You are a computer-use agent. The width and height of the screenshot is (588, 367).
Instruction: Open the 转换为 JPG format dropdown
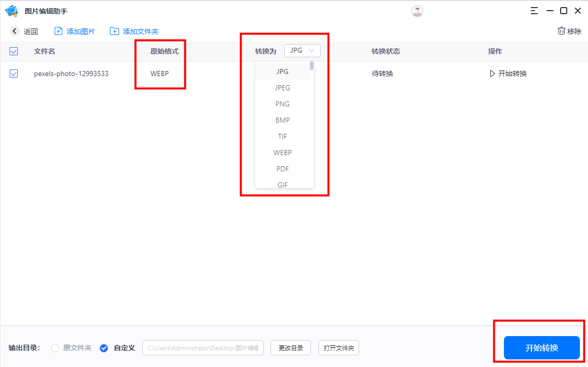coord(302,51)
